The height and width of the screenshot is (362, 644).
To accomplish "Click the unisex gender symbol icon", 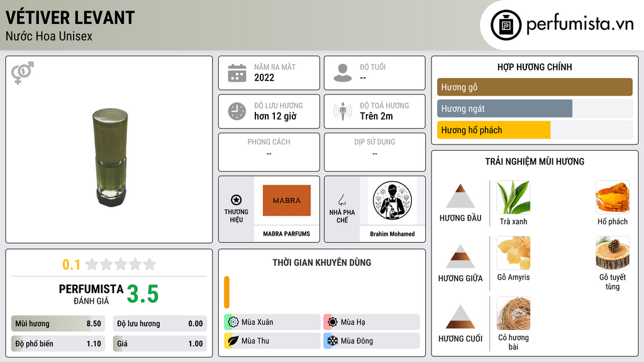I will pyautogui.click(x=22, y=73).
